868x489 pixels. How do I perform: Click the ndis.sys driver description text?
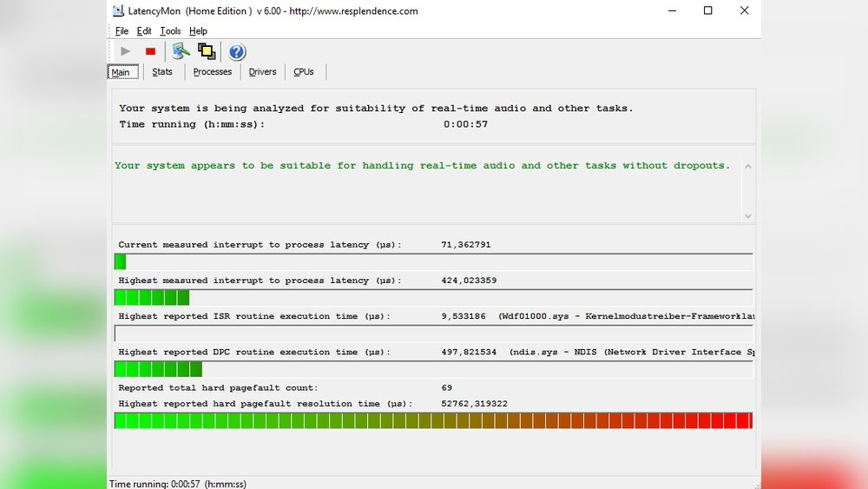click(x=632, y=353)
